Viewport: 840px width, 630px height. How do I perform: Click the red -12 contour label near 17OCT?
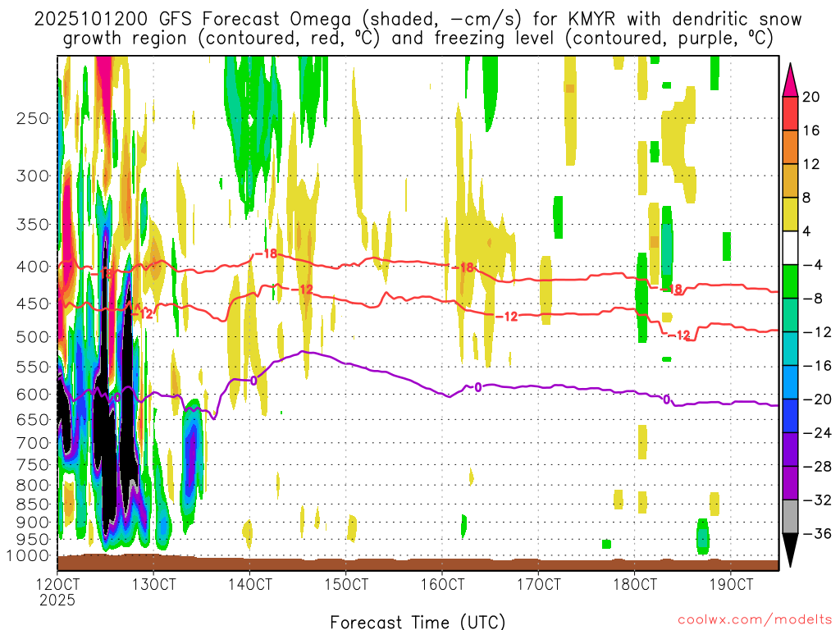coord(509,317)
